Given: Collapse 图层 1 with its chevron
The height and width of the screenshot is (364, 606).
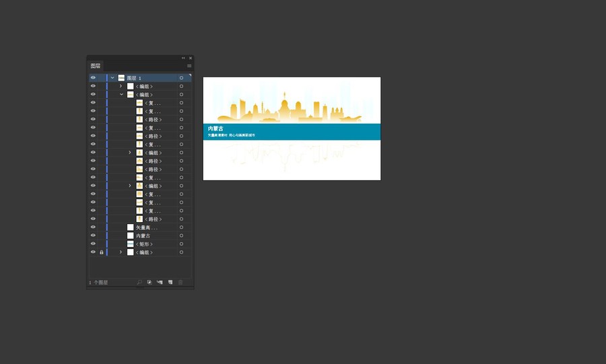Looking at the screenshot, I should coord(112,78).
